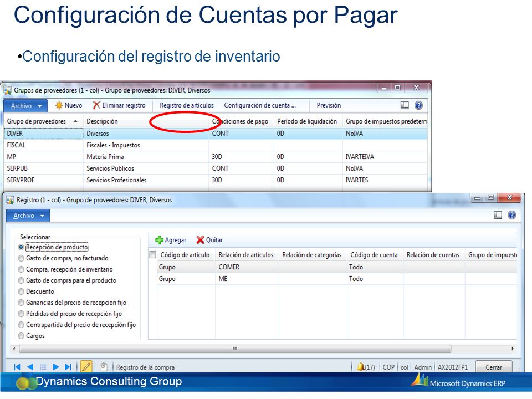Click scrollbar left arrow
The image size is (532, 399).
[14, 349]
